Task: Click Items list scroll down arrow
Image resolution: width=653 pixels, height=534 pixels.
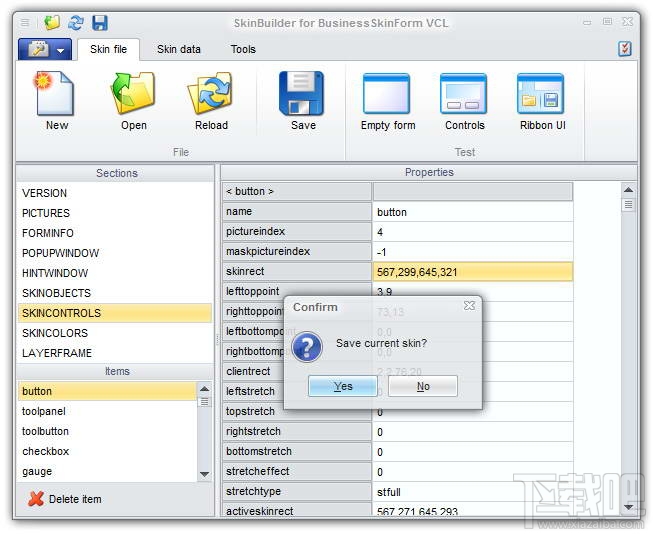Action: click(204, 474)
